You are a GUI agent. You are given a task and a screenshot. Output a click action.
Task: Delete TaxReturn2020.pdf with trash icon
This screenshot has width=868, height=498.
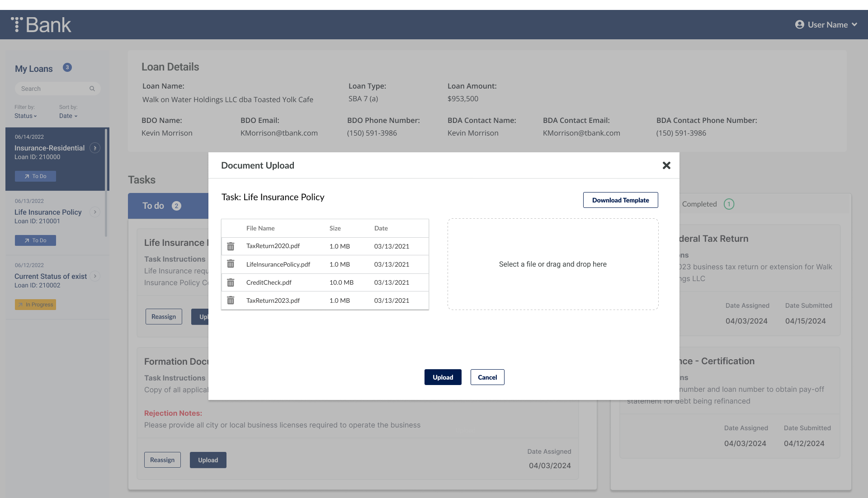tap(231, 246)
